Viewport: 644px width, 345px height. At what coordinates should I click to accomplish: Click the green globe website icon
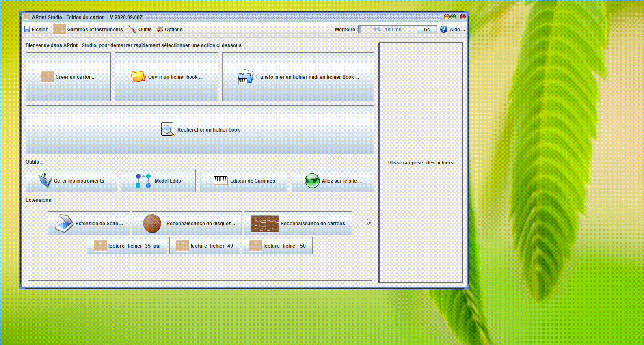pos(312,181)
